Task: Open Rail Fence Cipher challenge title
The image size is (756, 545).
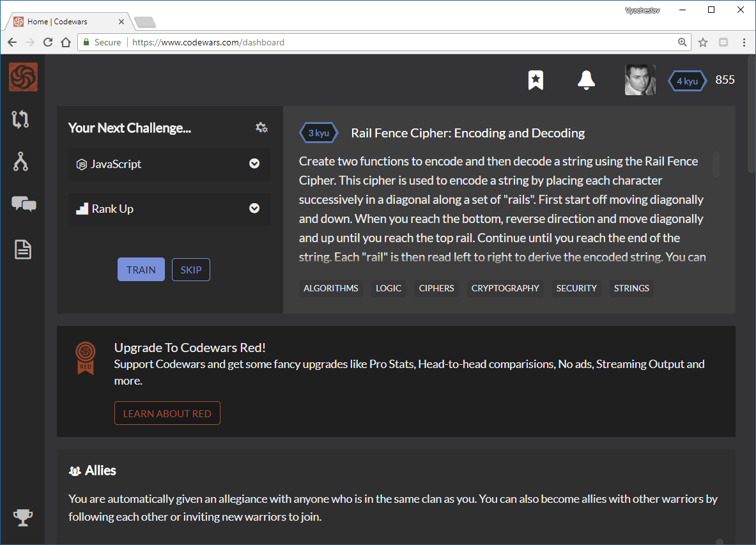Action: [468, 133]
